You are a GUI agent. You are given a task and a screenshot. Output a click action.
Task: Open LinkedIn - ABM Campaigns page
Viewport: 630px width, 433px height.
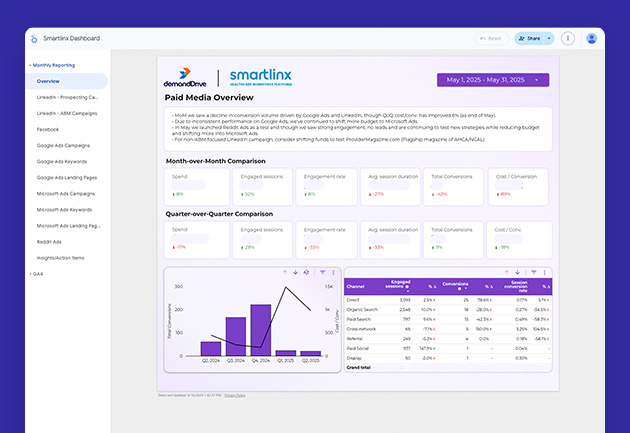[x=67, y=113]
